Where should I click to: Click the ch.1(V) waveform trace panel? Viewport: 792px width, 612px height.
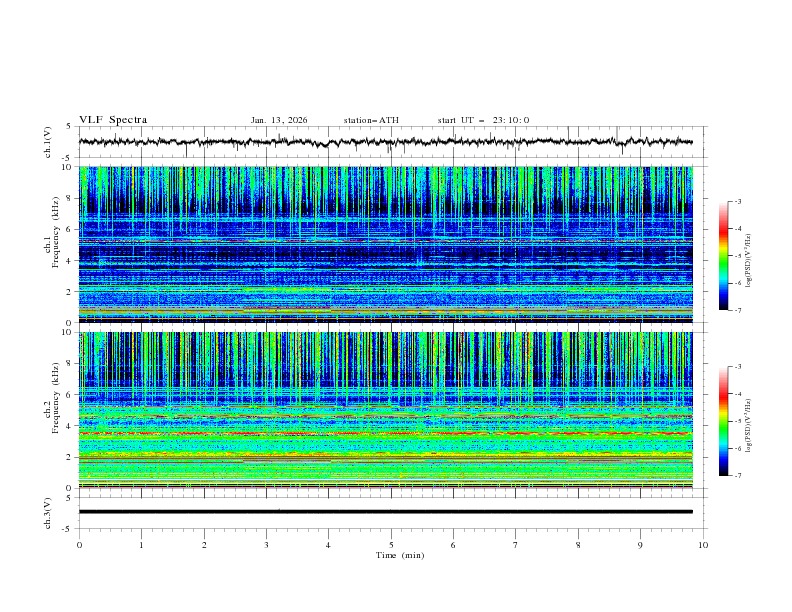pos(390,142)
